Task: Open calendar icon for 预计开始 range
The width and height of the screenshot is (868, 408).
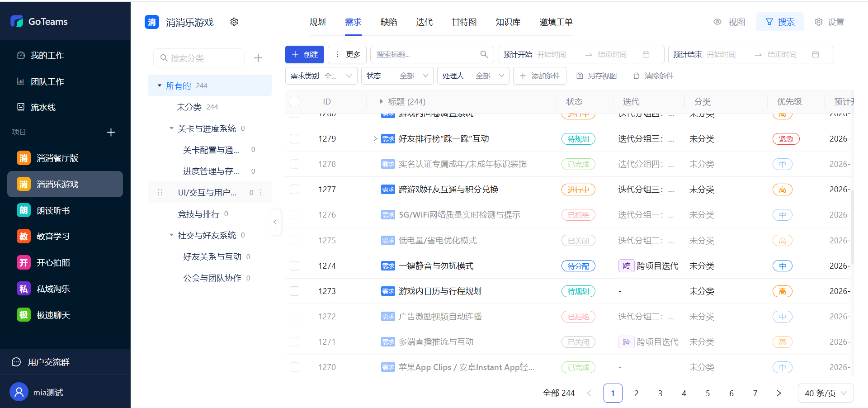Action: pos(646,54)
